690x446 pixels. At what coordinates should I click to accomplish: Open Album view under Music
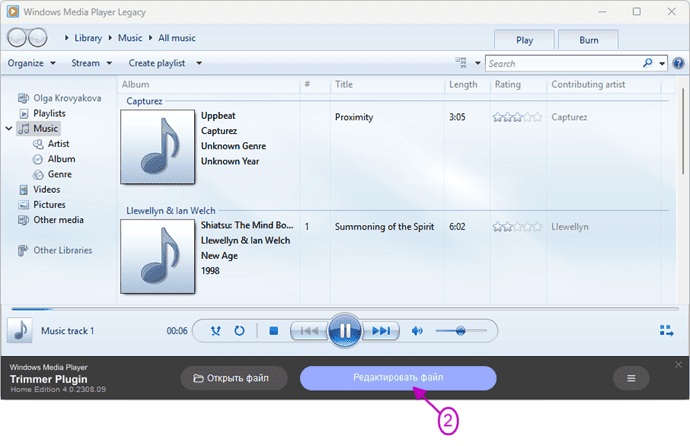(55, 159)
